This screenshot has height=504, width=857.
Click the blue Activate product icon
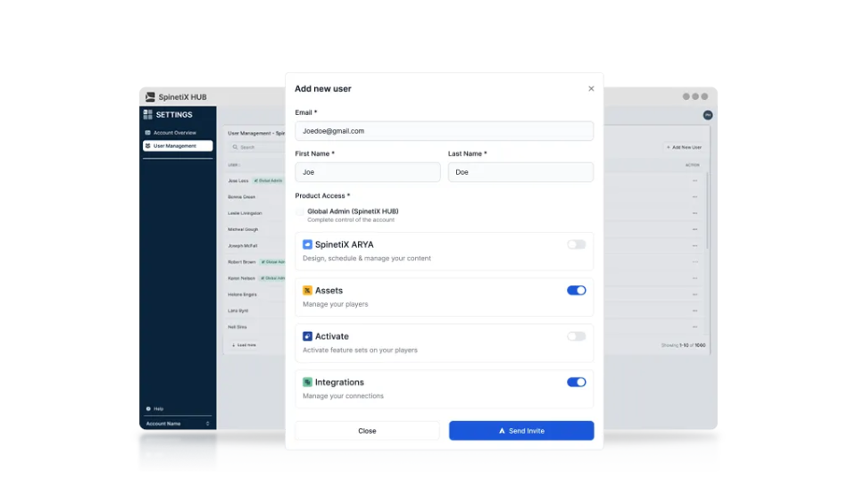click(x=307, y=336)
